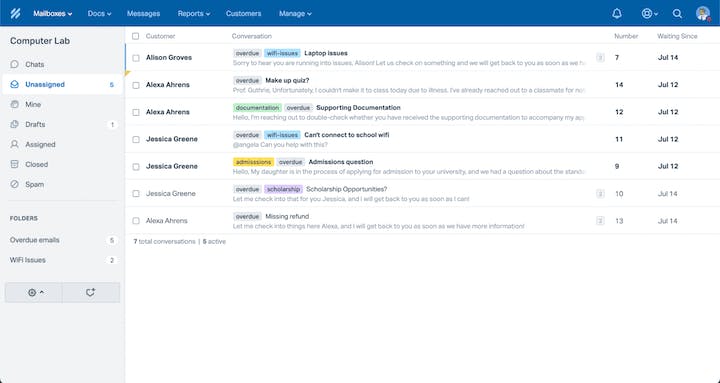This screenshot has height=383, width=720.
Task: Open mailbox settings gear menu
Action: pyautogui.click(x=34, y=292)
